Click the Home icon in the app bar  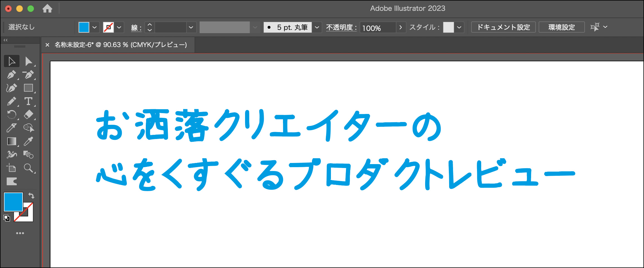tap(47, 9)
